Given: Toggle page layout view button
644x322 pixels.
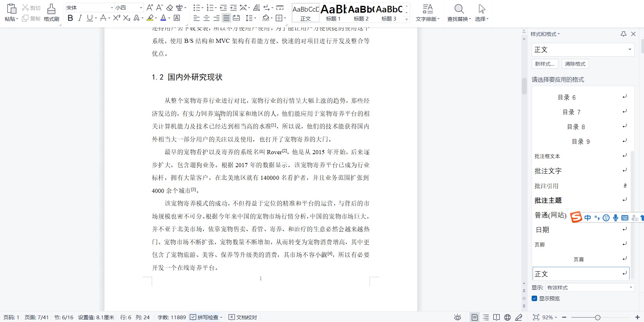Looking at the screenshot, I should [475, 318].
